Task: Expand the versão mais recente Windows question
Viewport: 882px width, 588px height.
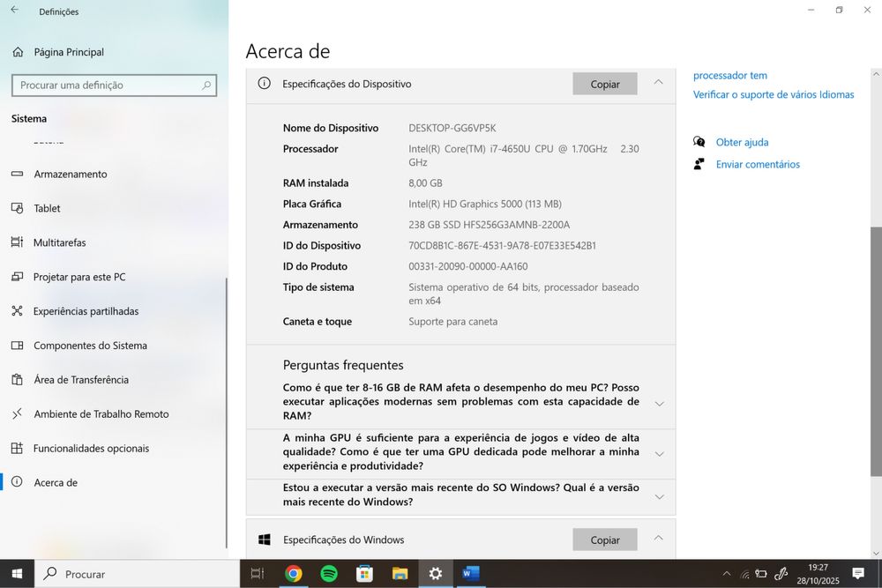Action: point(659,497)
